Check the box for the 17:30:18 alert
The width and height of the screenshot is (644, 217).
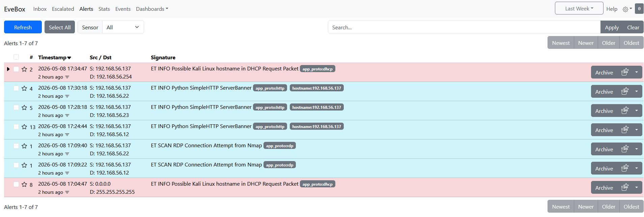tap(16, 88)
